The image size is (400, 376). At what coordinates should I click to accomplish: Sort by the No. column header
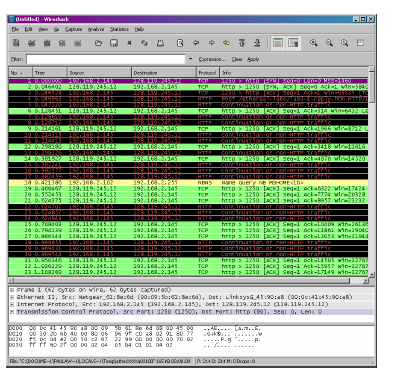click(x=20, y=72)
